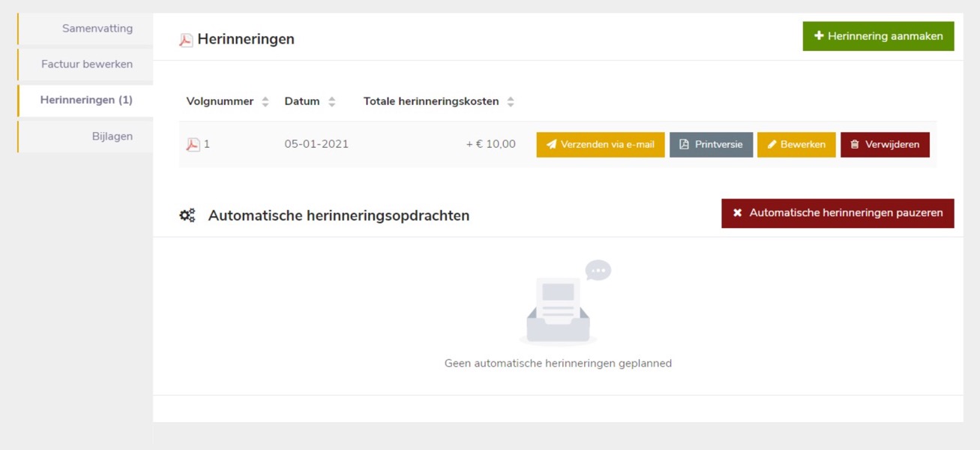Open the PDF icon for reminder number 1
This screenshot has width=980, height=450.
[x=193, y=145]
